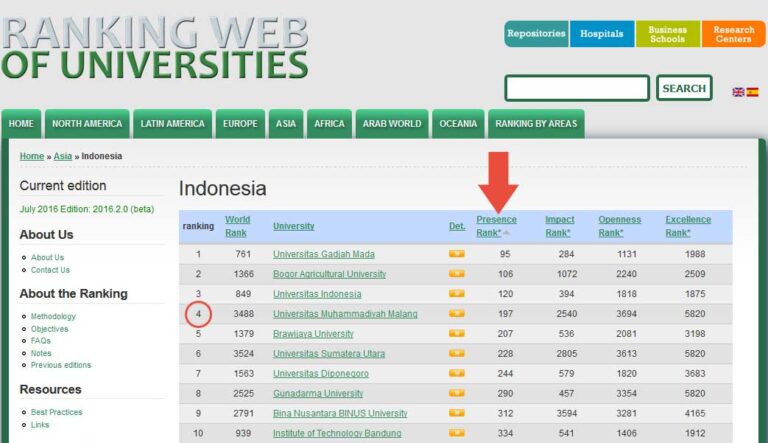Sort by Excellence Rank column
Viewport: 768px width, 443px height.
[688, 226]
